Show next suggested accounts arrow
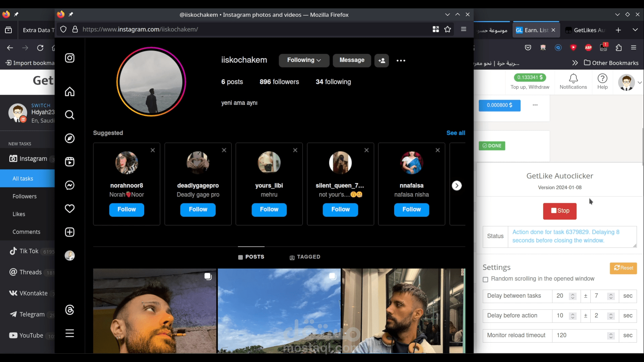Image resolution: width=644 pixels, height=362 pixels. (x=457, y=185)
